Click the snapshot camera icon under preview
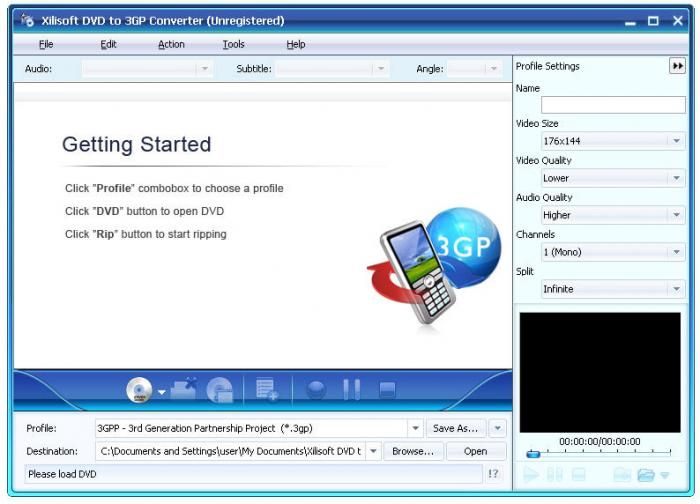This screenshot has width=700, height=504. (x=622, y=474)
